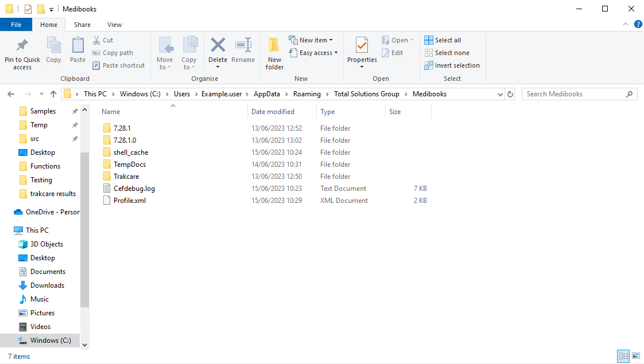Click the Paste icon in Clipboard group
This screenshot has height=364, width=644.
(77, 46)
